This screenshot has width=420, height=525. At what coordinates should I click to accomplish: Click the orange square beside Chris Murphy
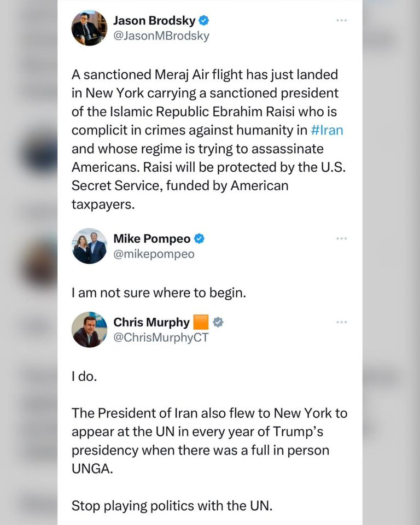click(201, 323)
